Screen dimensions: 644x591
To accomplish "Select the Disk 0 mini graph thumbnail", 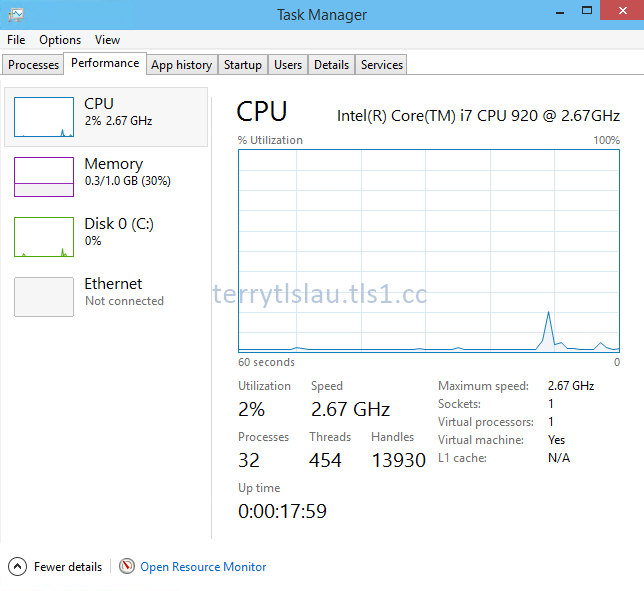I will tap(44, 237).
